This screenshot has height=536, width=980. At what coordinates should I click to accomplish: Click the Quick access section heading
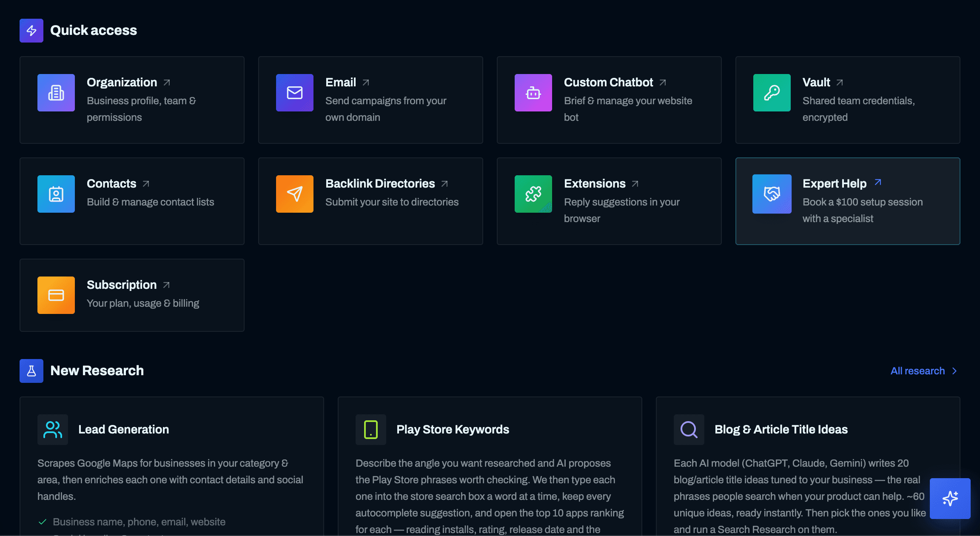tap(94, 31)
